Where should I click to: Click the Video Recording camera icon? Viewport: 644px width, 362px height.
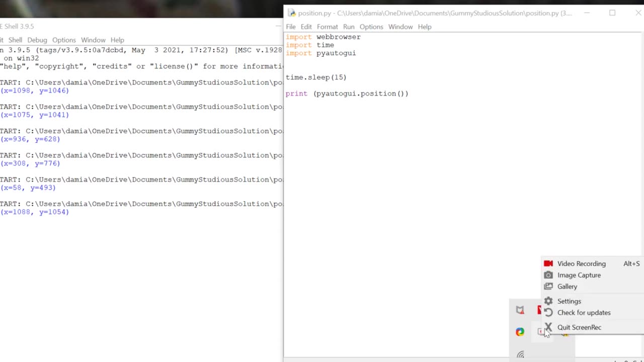click(548, 263)
